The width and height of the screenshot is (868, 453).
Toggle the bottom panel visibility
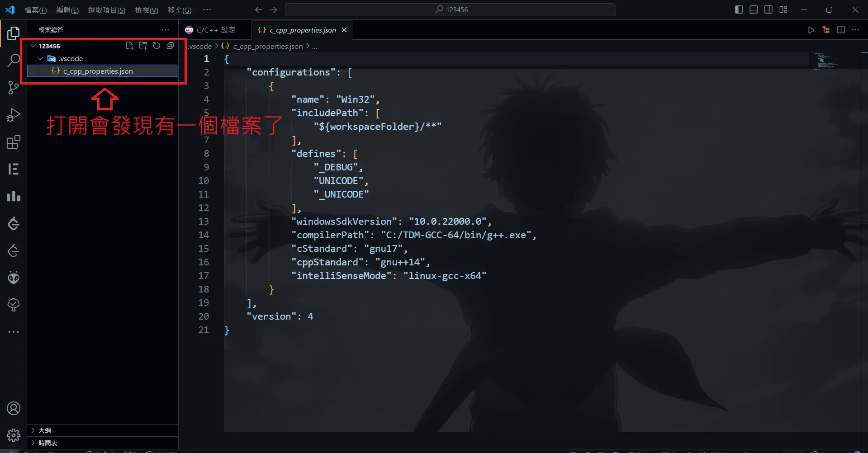click(x=754, y=9)
